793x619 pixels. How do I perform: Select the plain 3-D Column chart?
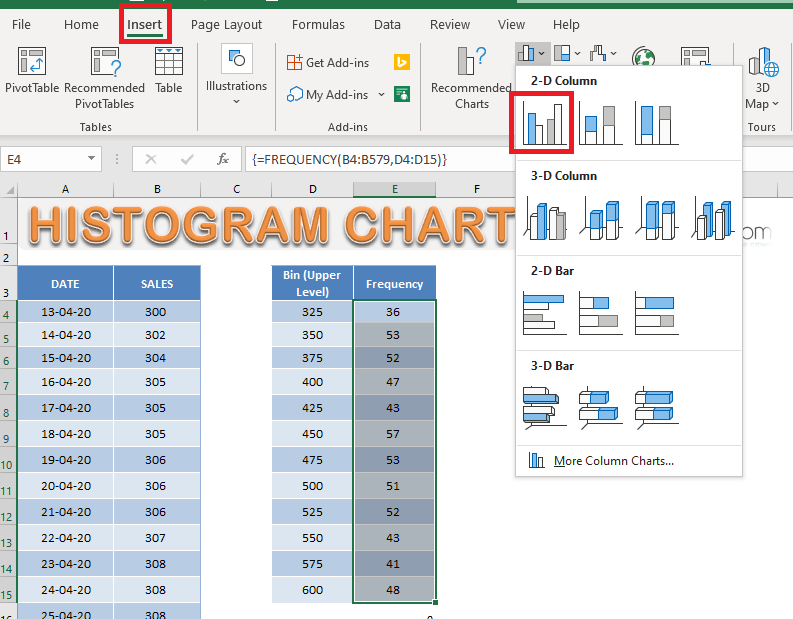712,218
